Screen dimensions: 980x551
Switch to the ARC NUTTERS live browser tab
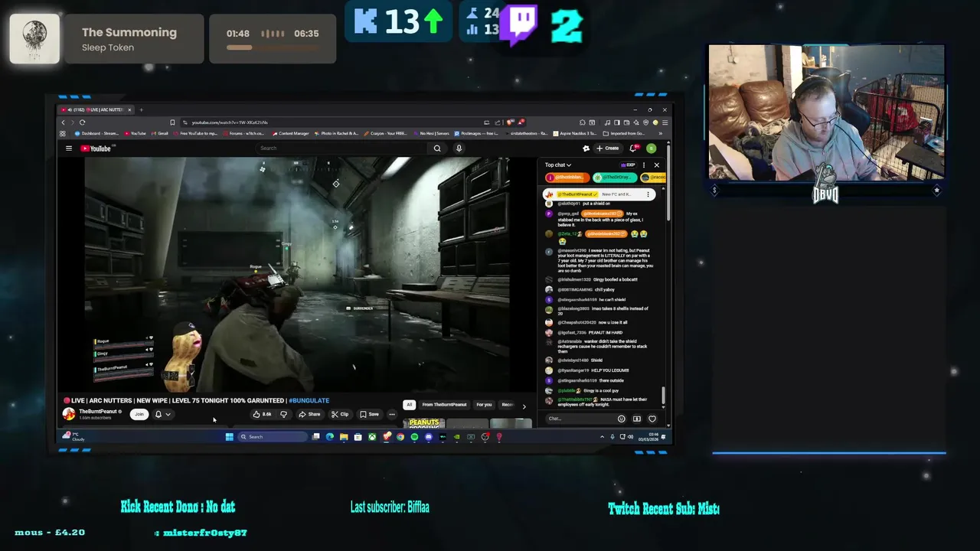tap(97, 109)
